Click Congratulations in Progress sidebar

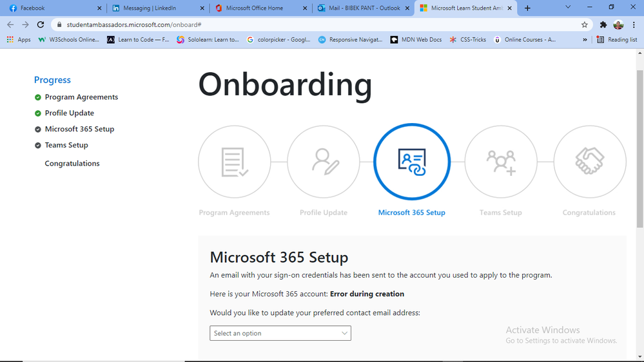click(x=72, y=164)
